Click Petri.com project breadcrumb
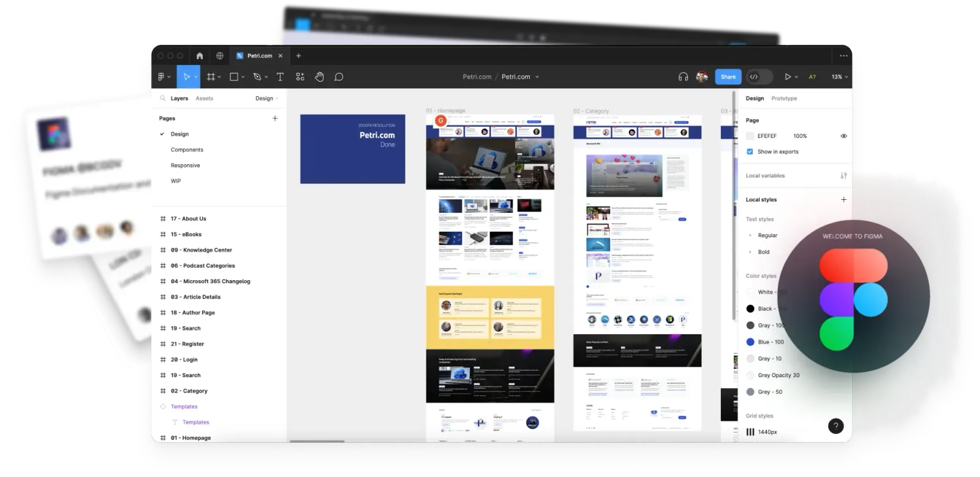Screen dimensions: 980x477 [x=477, y=77]
